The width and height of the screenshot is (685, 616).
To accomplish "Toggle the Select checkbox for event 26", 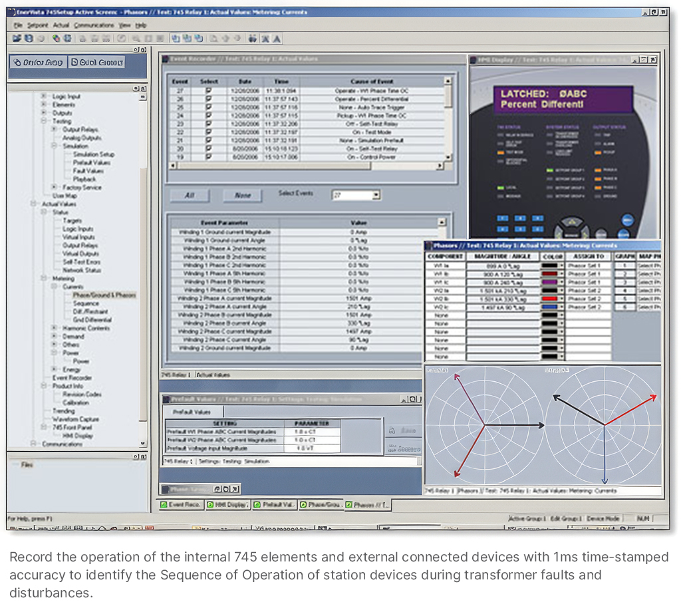I will coord(209,98).
